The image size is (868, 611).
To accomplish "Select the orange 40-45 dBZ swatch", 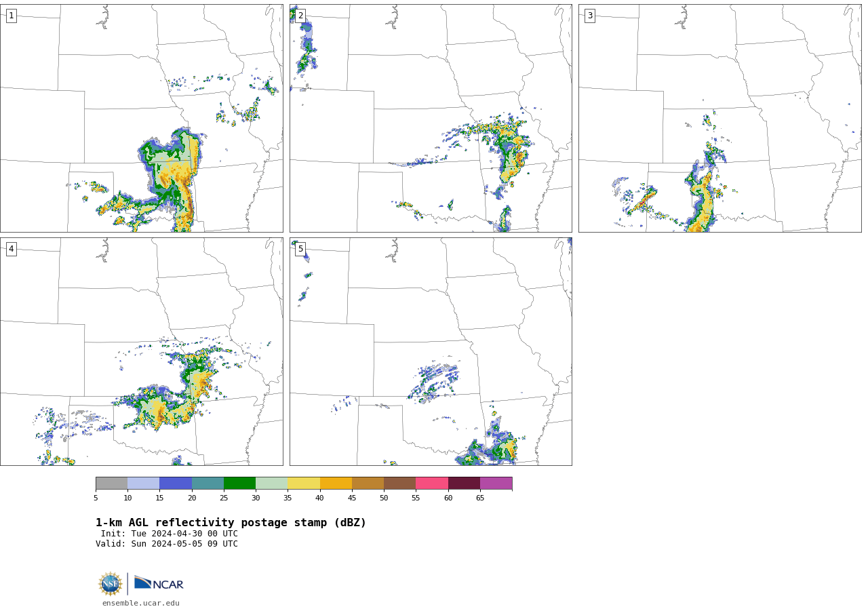I will [x=336, y=484].
